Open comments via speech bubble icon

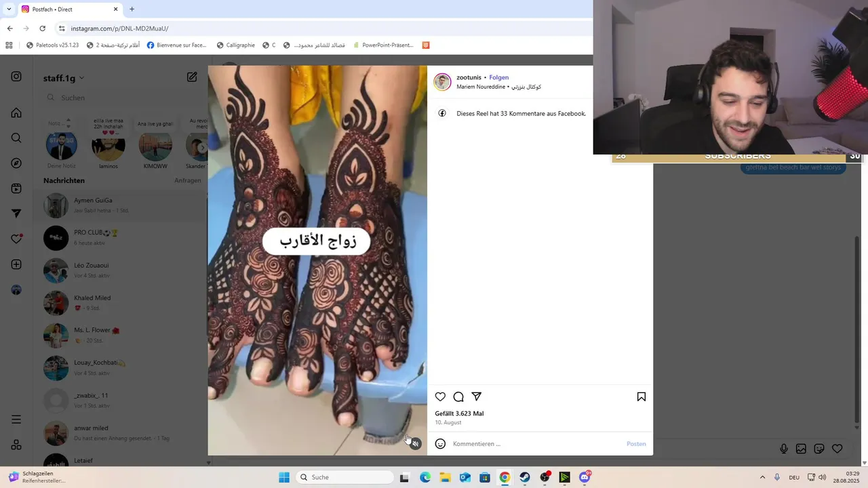458,396
